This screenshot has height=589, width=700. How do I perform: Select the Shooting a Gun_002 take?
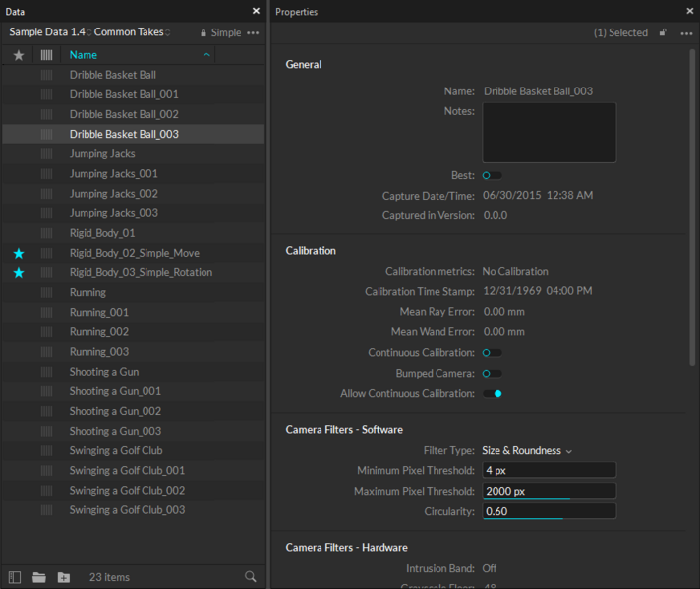pyautogui.click(x=115, y=411)
